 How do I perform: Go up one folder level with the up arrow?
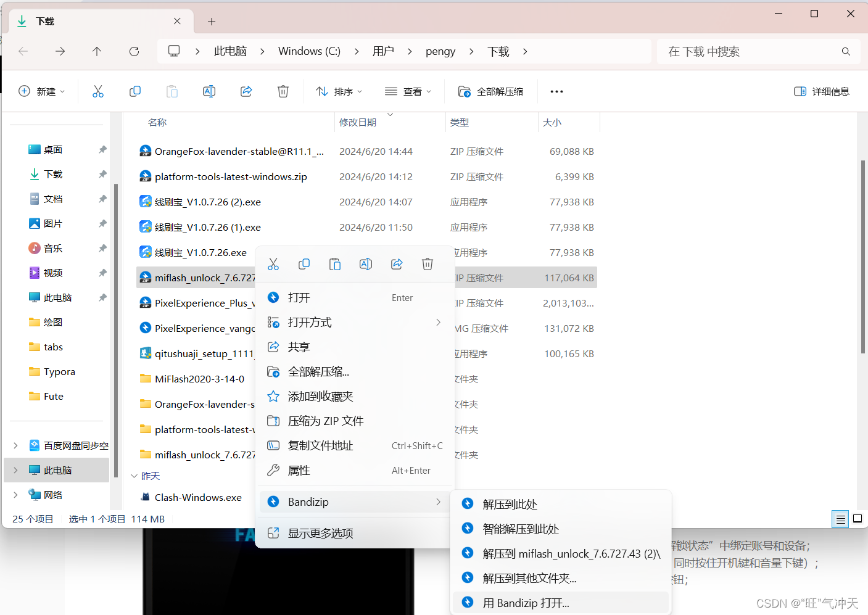click(97, 51)
